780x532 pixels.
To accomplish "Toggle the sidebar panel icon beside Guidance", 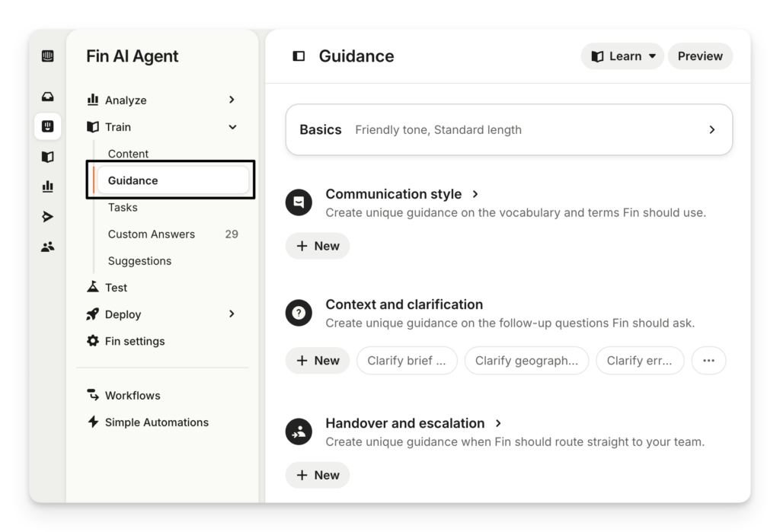I will click(299, 56).
